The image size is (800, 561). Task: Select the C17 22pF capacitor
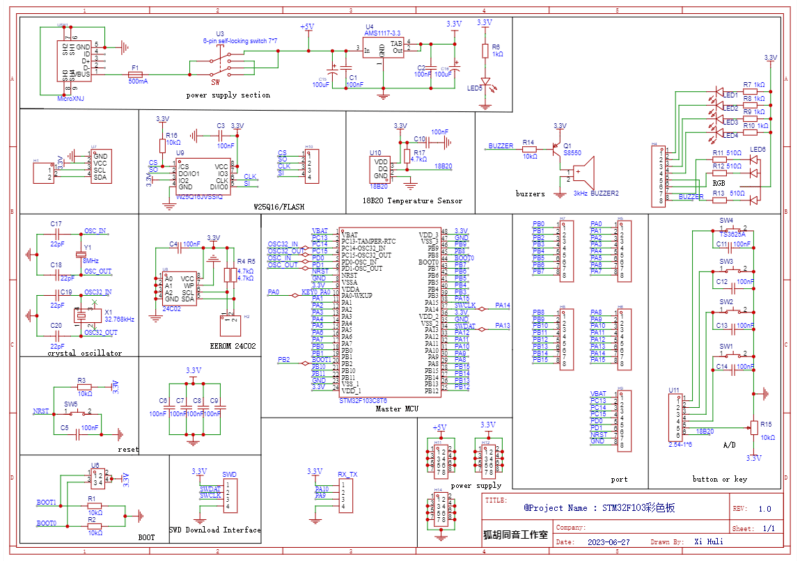(x=57, y=234)
